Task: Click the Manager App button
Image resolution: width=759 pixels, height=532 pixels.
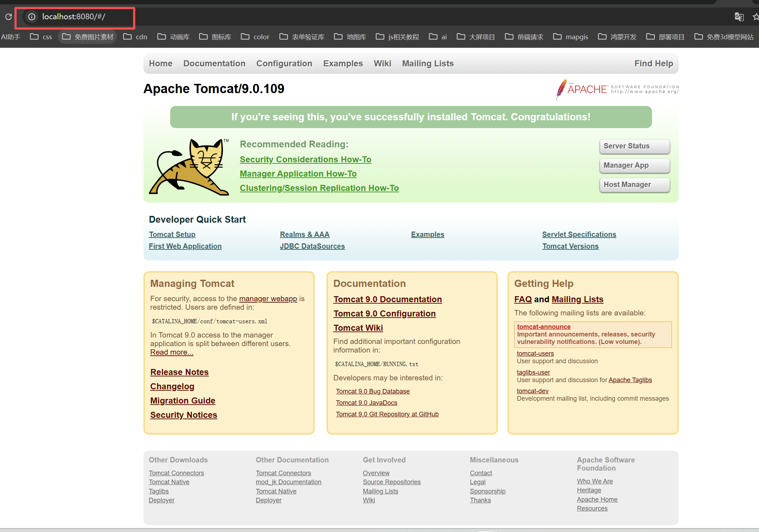Action: click(634, 166)
